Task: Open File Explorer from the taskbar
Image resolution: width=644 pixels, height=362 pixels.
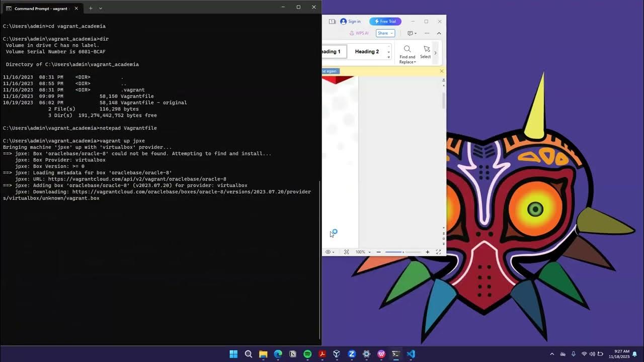Action: point(263,354)
